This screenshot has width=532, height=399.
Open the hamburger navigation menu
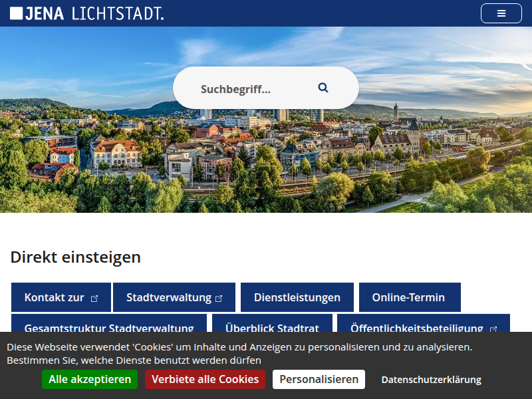tap(501, 13)
